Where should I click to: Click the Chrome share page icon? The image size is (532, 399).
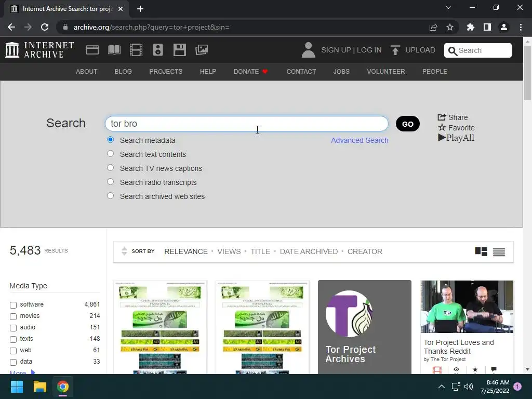coord(433,27)
